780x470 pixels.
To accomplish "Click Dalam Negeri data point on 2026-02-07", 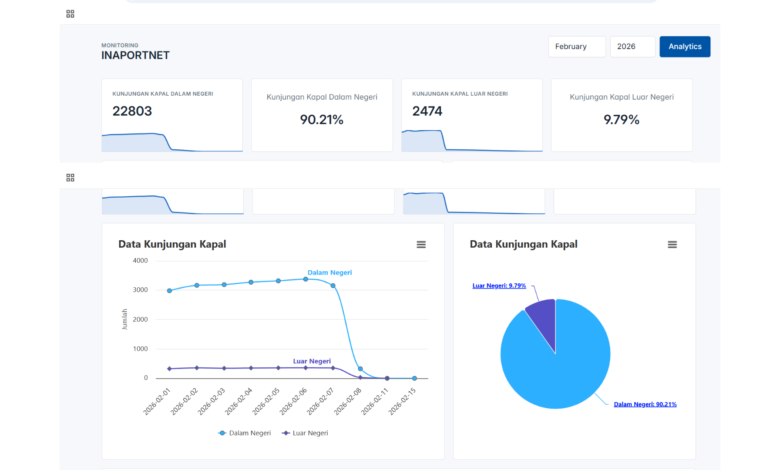I will click(x=333, y=286).
